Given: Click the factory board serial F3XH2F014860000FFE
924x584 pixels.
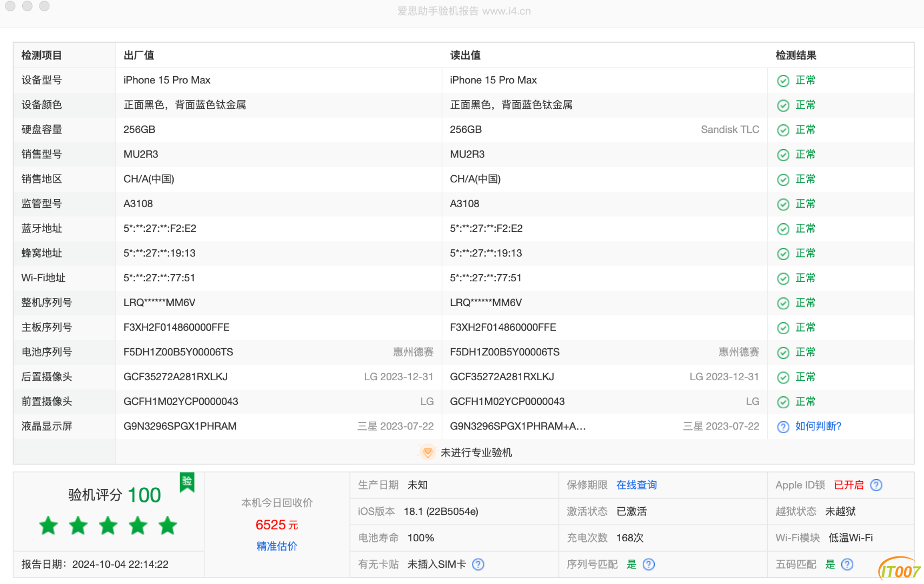Looking at the screenshot, I should click(176, 327).
